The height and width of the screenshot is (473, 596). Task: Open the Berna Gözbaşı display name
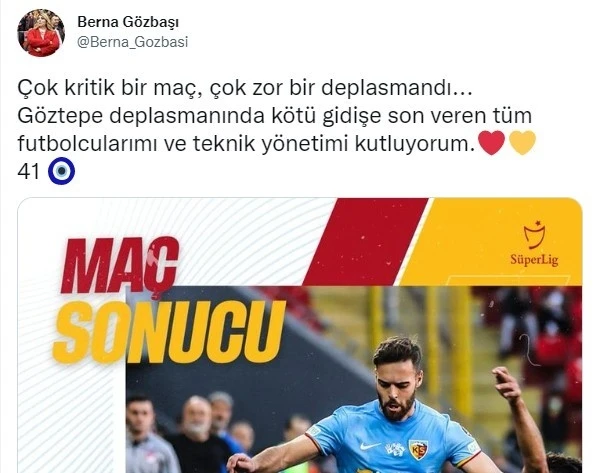pyautogui.click(x=128, y=22)
